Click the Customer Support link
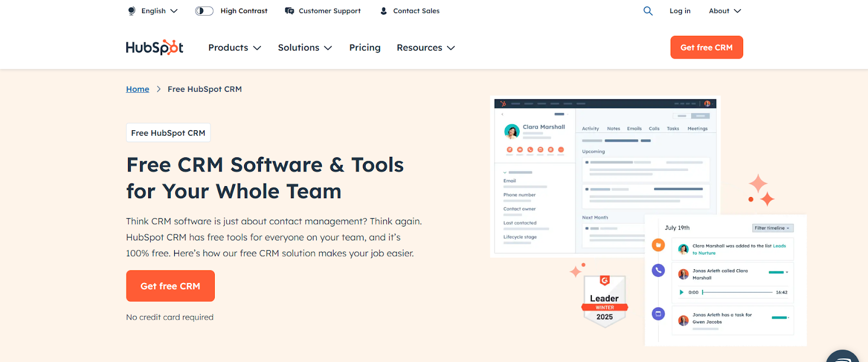Image resolution: width=868 pixels, height=362 pixels. (x=329, y=11)
